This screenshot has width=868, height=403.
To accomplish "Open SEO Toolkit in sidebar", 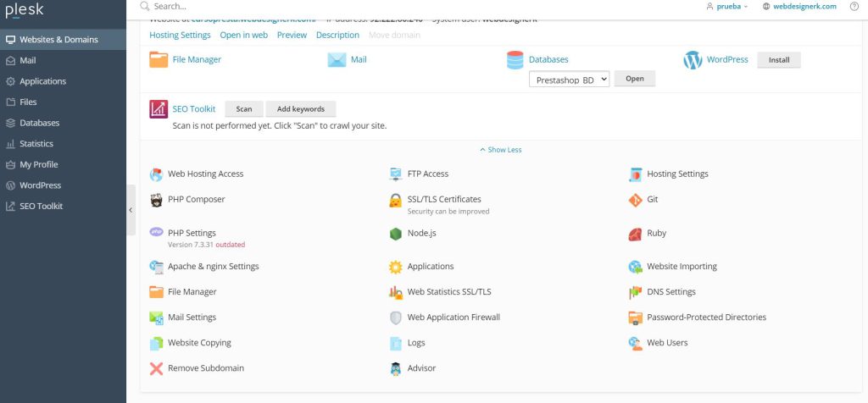I will click(x=63, y=207).
